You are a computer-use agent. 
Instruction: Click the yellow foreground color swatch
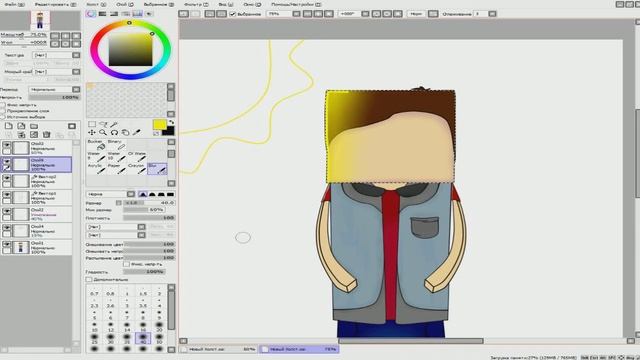159,125
